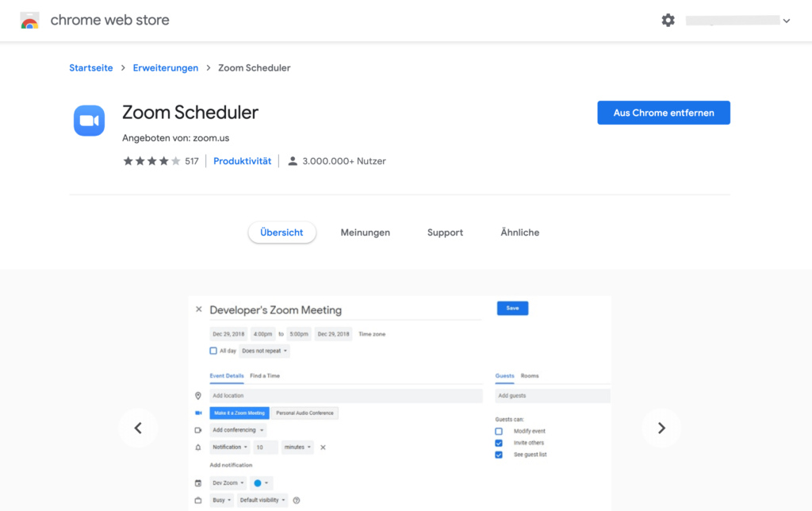Open the event color picker dropdown
The width and height of the screenshot is (812, 511).
coord(261,483)
